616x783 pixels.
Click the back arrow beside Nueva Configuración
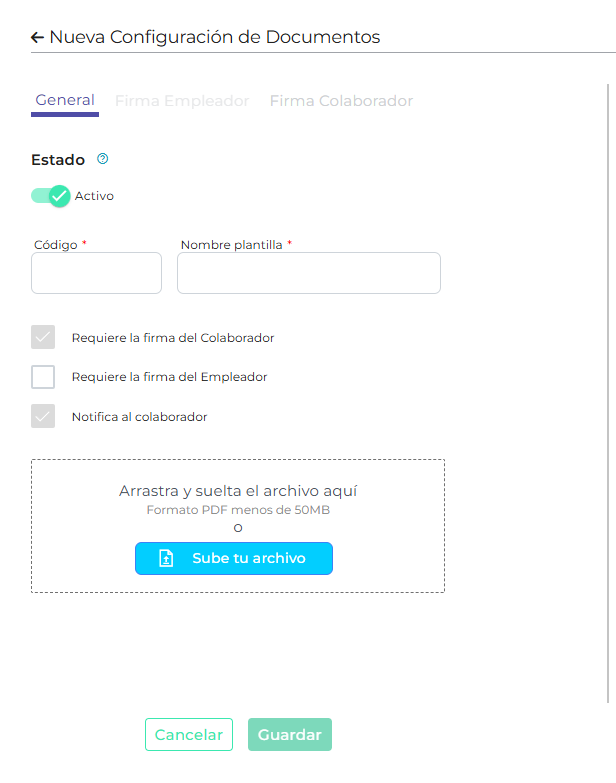37,38
